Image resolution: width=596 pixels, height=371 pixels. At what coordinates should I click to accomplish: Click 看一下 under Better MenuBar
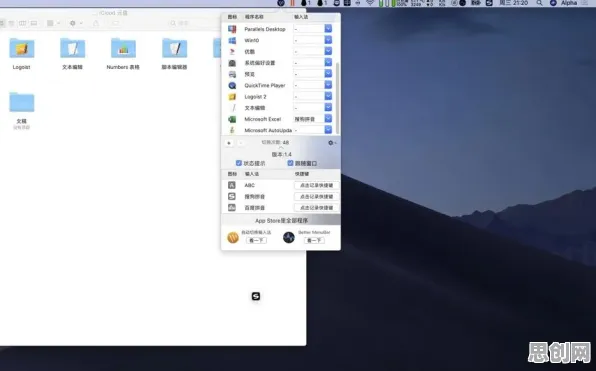[314, 240]
